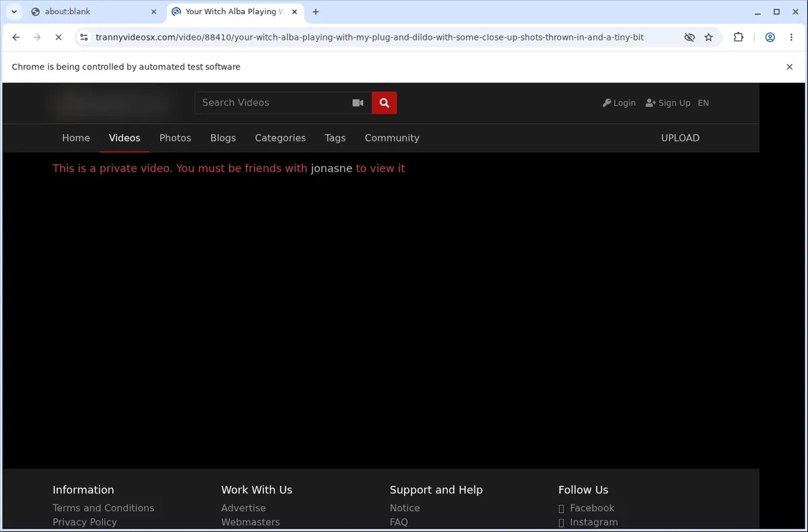Click the UPLOAD button
Screen dimensions: 808x532
[680, 138]
